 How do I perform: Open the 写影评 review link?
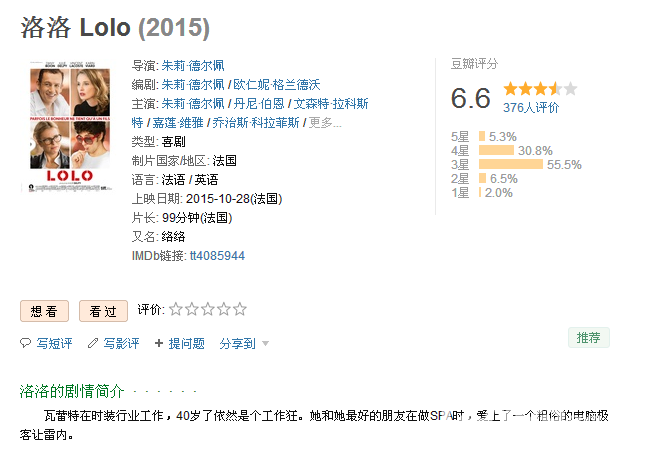121,343
